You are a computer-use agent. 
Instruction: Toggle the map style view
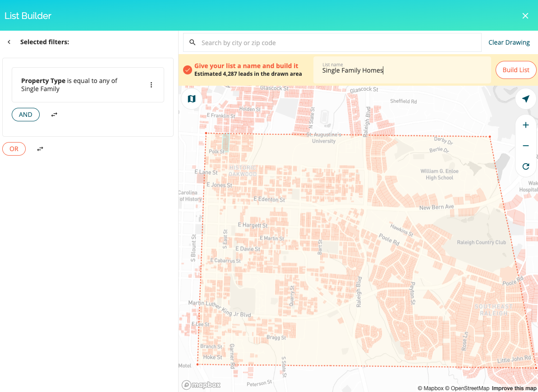(x=192, y=99)
